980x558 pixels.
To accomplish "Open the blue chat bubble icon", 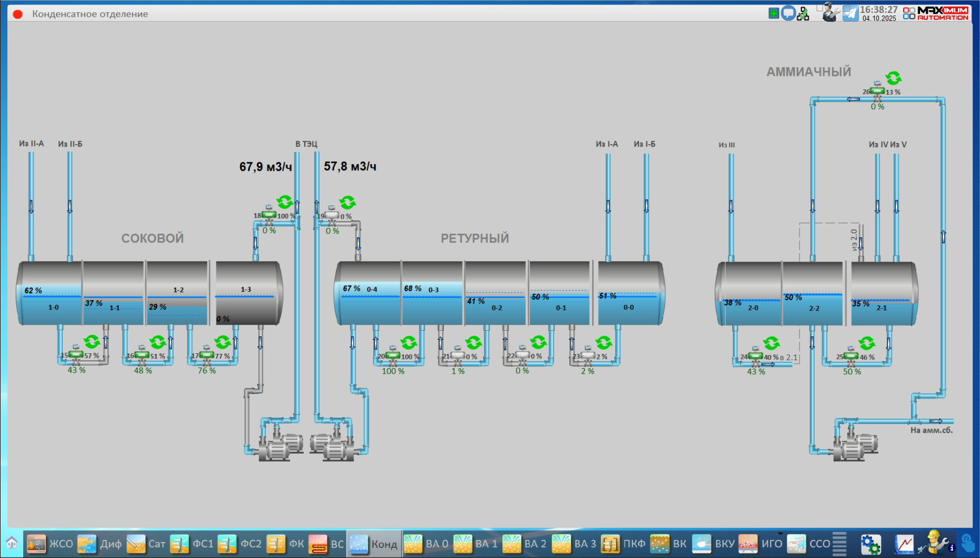I will 788,14.
